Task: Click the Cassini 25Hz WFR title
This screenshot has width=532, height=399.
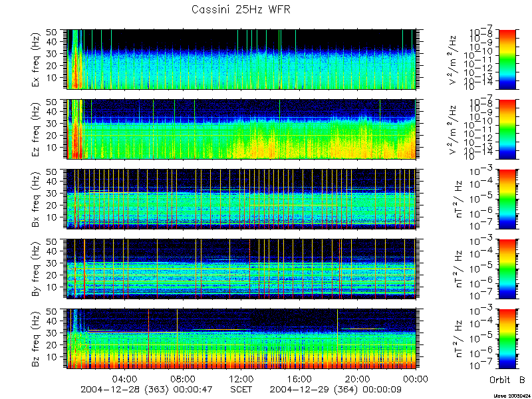Action: 241,9
